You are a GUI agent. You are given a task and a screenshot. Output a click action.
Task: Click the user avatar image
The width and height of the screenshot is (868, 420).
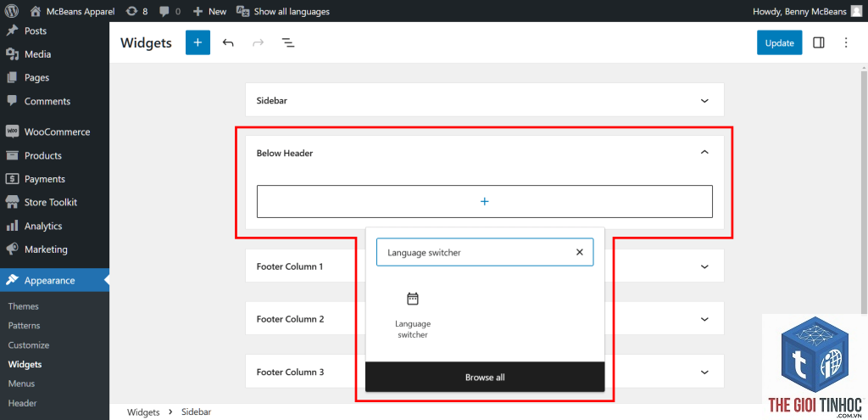click(x=856, y=11)
